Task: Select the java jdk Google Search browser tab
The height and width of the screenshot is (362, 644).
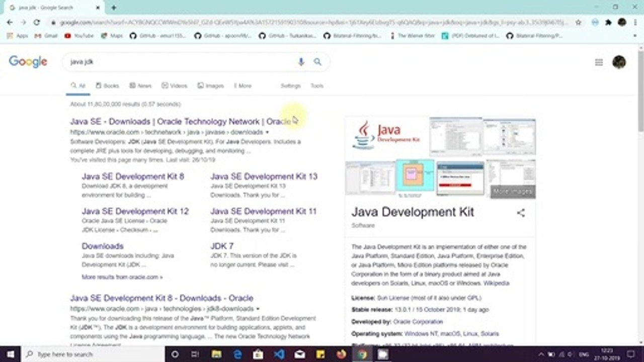Action: point(53,8)
